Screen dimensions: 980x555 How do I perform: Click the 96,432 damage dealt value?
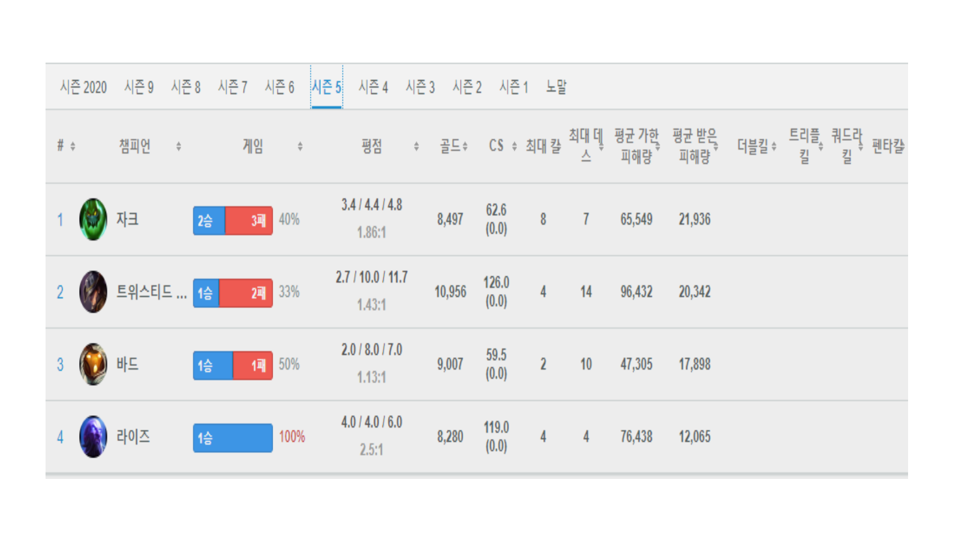pos(636,292)
